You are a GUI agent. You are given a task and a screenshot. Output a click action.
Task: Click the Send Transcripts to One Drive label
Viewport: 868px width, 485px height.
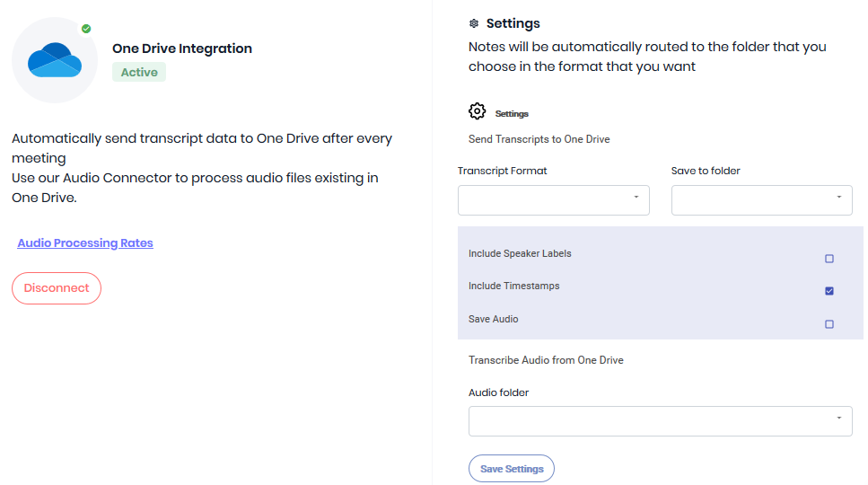tap(539, 139)
